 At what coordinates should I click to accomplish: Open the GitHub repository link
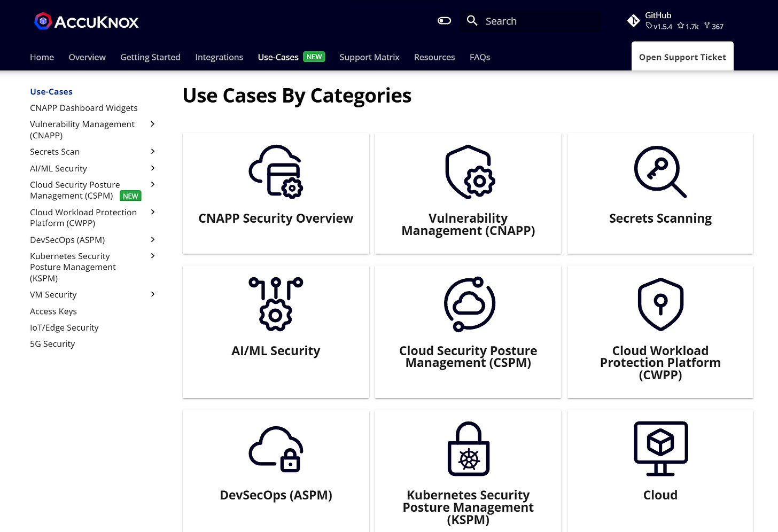[x=676, y=21]
